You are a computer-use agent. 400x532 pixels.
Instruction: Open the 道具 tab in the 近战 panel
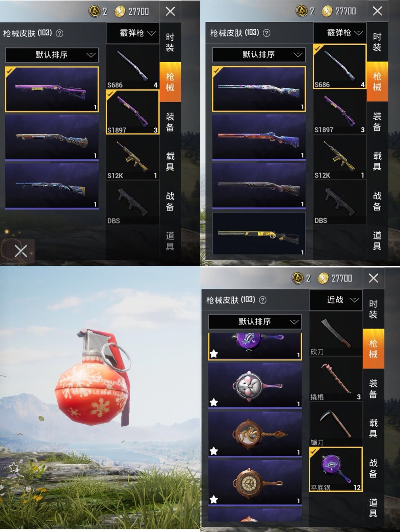pos(373,508)
